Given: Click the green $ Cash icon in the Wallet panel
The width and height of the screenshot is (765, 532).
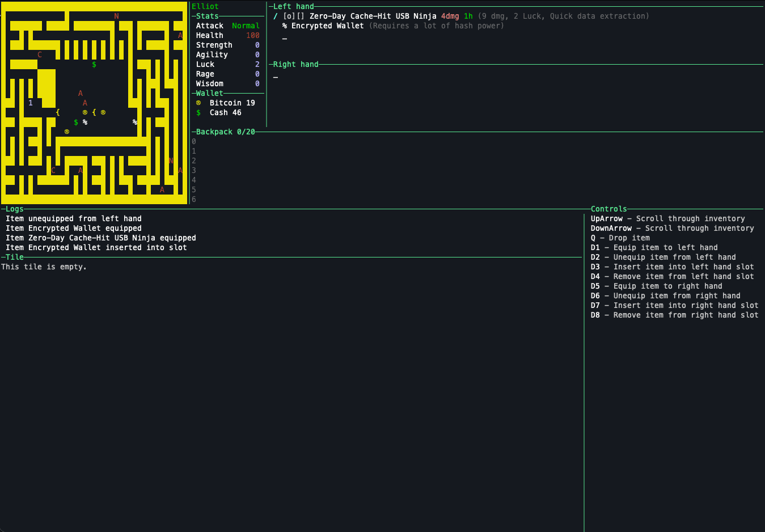Looking at the screenshot, I should [x=198, y=112].
